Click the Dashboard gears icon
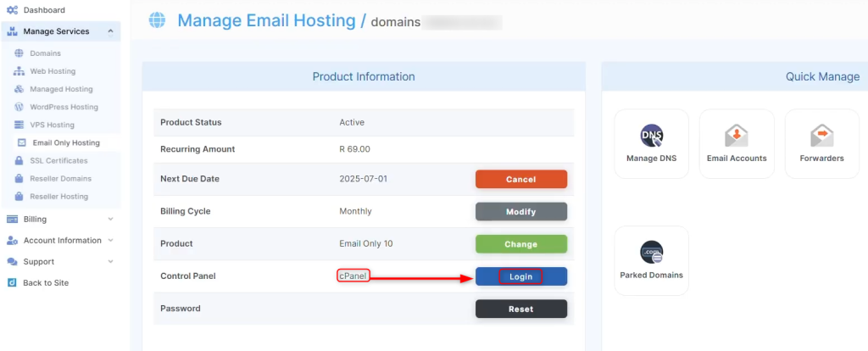This screenshot has height=351, width=868. pos(12,10)
